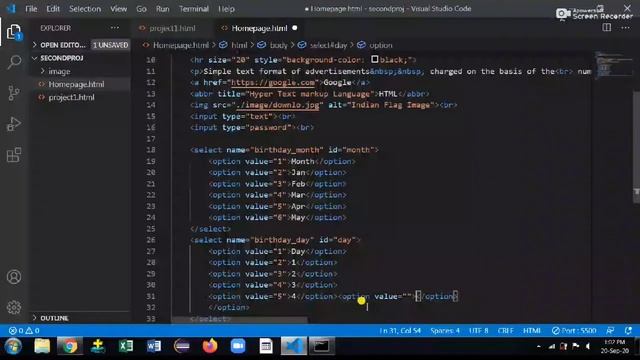
Task: Open the Go menu
Action: [141, 9]
